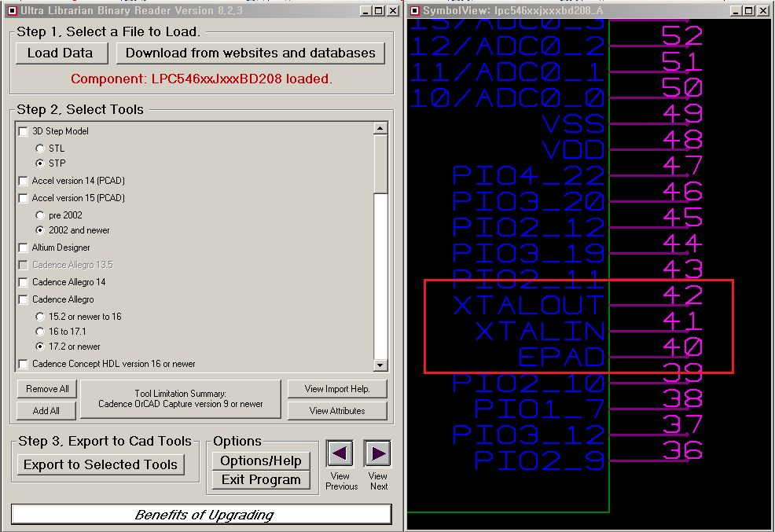Open the Options/Help button
This screenshot has height=532, width=775.
coord(261,460)
